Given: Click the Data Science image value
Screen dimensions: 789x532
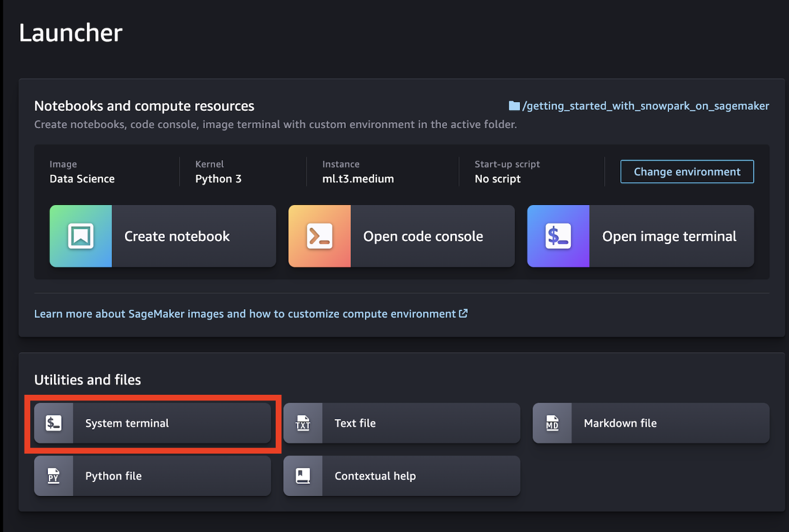Looking at the screenshot, I should point(82,179).
